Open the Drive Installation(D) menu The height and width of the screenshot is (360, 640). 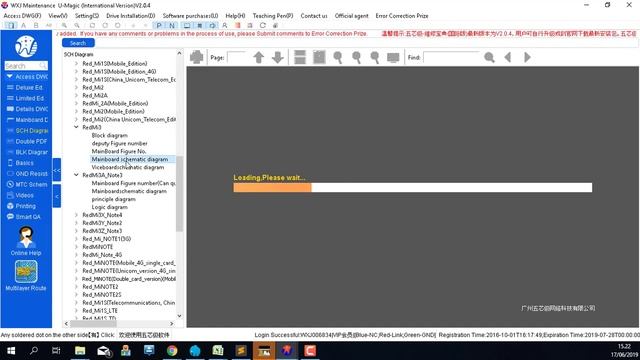coord(131,16)
